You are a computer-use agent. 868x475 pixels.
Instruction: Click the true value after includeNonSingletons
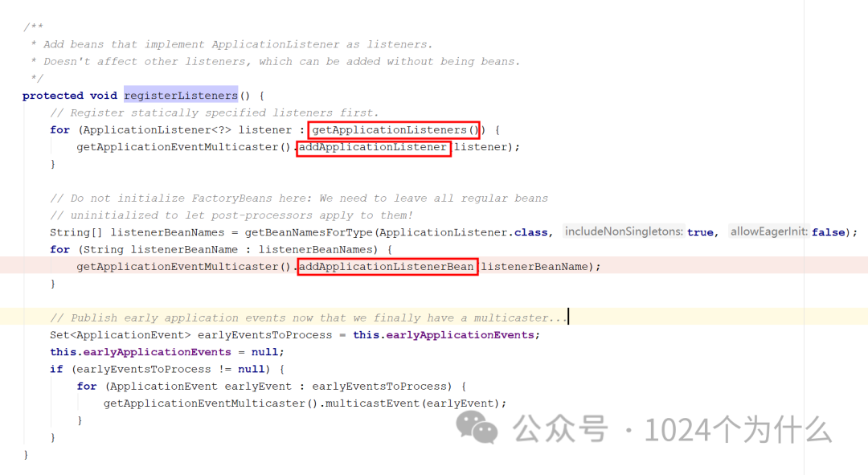point(700,232)
